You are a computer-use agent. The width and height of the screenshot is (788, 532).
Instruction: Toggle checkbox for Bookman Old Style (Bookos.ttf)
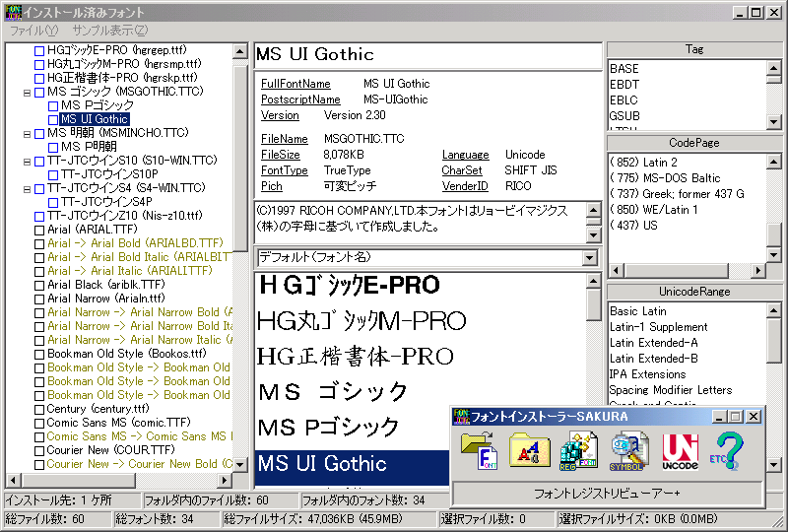[x=39, y=355]
